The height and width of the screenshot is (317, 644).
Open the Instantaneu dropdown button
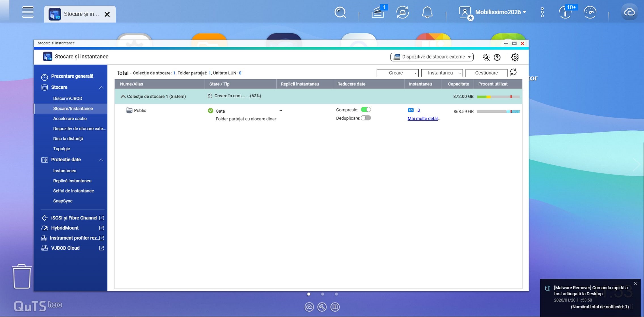(442, 73)
